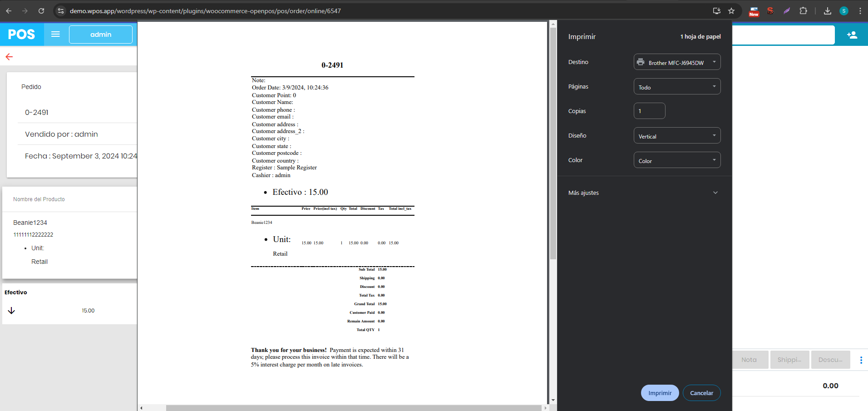Click the preview scroll-right arrow

545,408
